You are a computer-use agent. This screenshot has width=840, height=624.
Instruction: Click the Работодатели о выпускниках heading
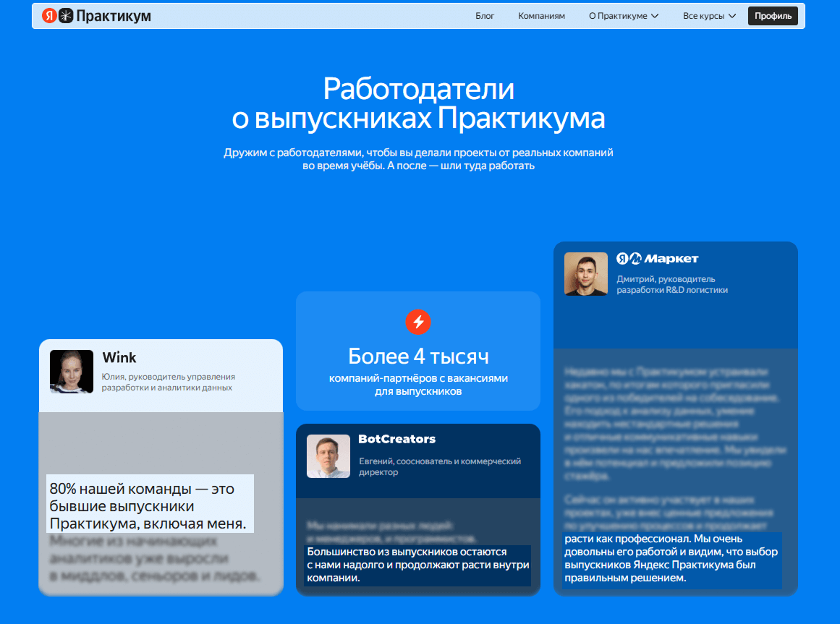pos(418,103)
